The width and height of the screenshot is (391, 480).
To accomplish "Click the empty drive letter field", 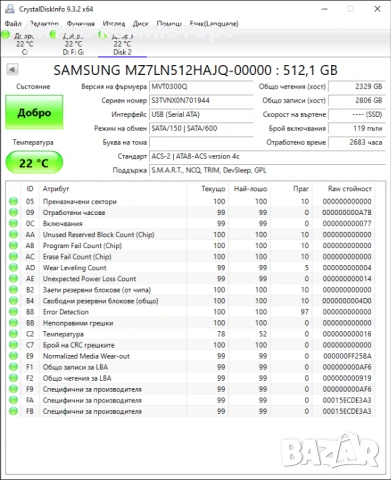I will (x=201, y=142).
